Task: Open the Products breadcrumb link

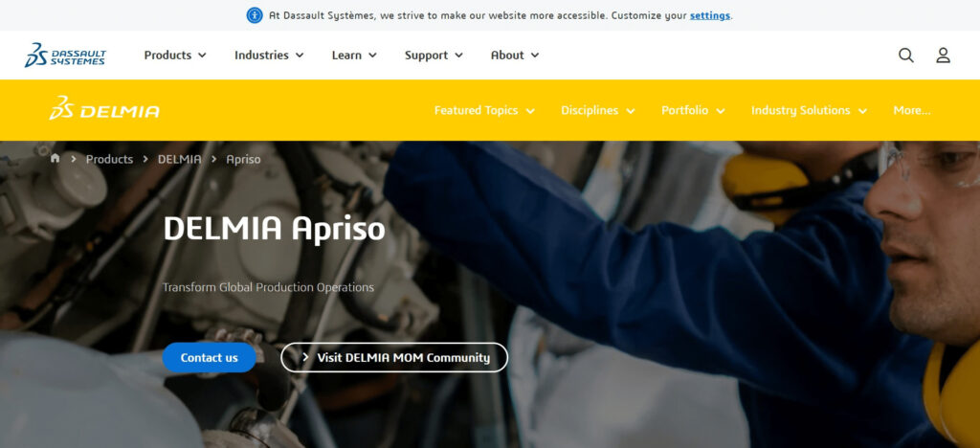Action: [x=109, y=159]
